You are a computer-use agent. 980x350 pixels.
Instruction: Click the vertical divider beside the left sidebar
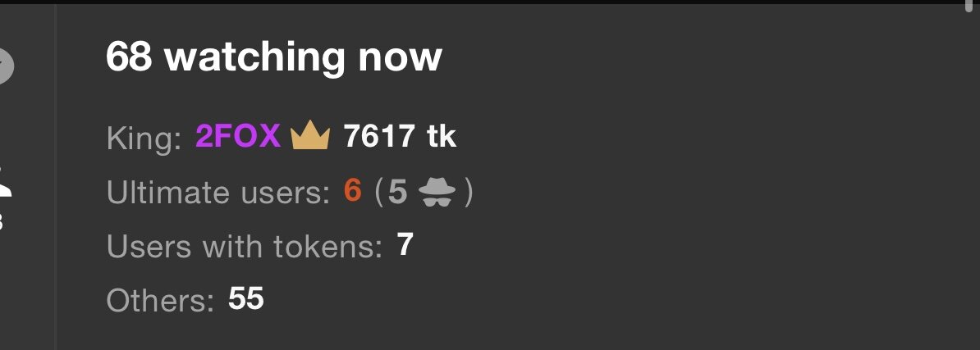coord(56,177)
